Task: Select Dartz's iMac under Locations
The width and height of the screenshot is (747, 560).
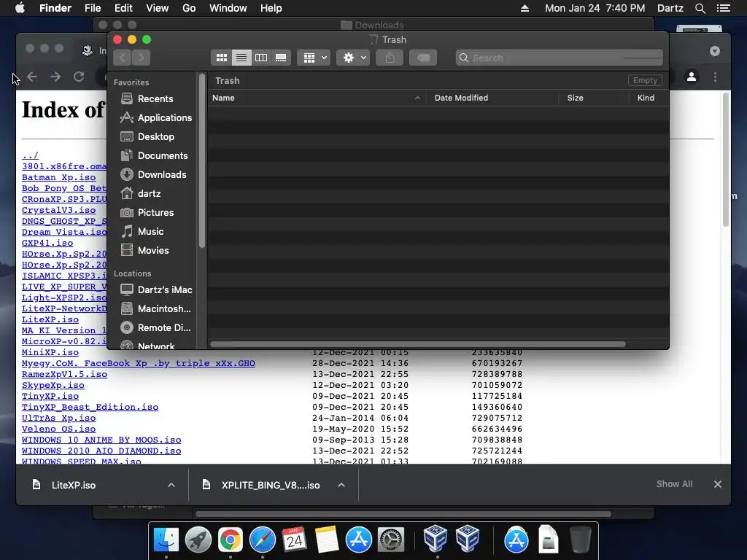Action: coord(155,289)
